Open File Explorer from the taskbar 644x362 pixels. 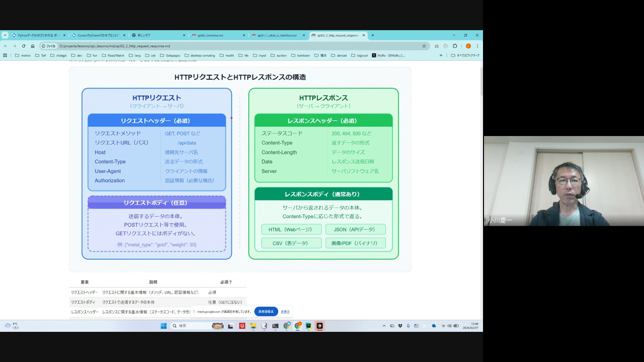pos(253,326)
